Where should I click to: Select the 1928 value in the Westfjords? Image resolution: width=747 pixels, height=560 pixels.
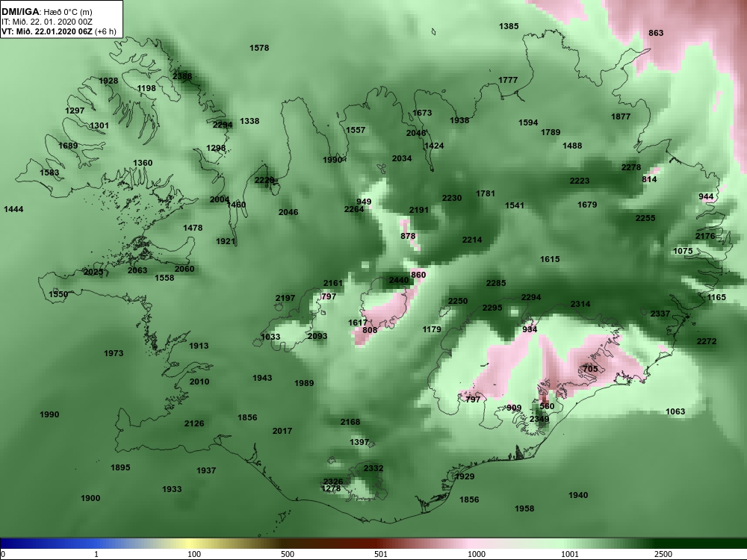coord(108,81)
